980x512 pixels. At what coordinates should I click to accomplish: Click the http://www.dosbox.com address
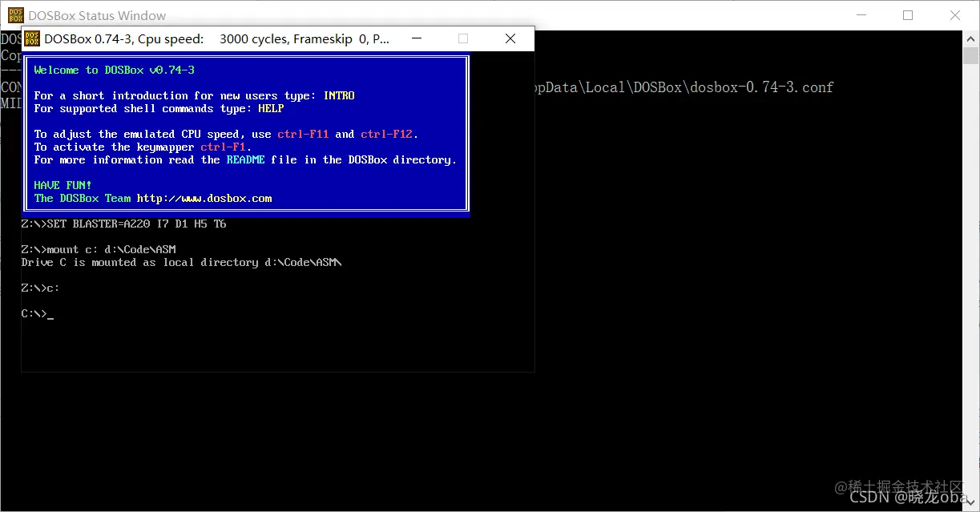[x=204, y=198]
